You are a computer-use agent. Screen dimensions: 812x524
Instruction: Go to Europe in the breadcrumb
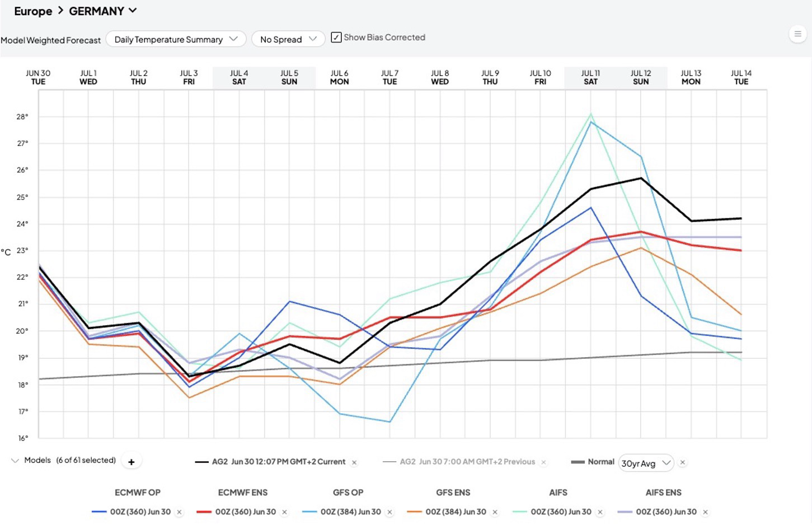pyautogui.click(x=33, y=11)
